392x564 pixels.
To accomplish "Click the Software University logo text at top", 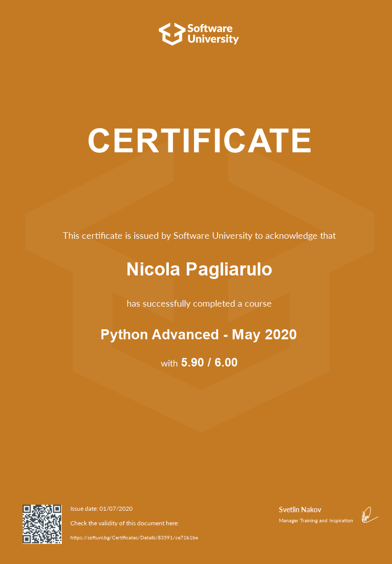I will pyautogui.click(x=213, y=34).
